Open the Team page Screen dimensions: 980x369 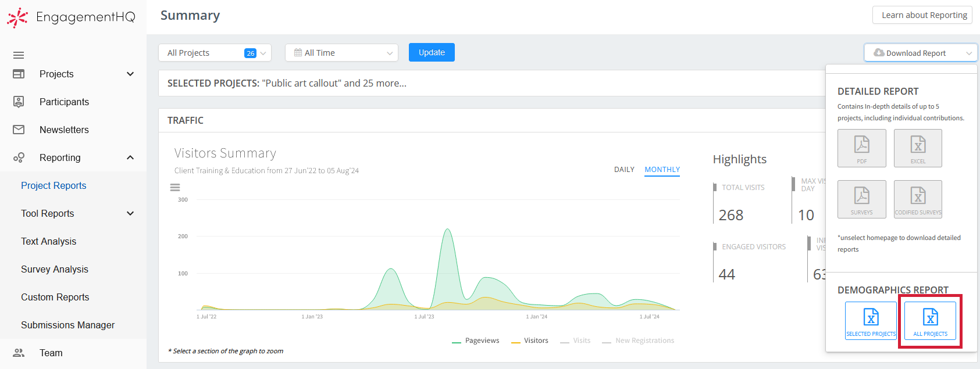click(x=51, y=353)
